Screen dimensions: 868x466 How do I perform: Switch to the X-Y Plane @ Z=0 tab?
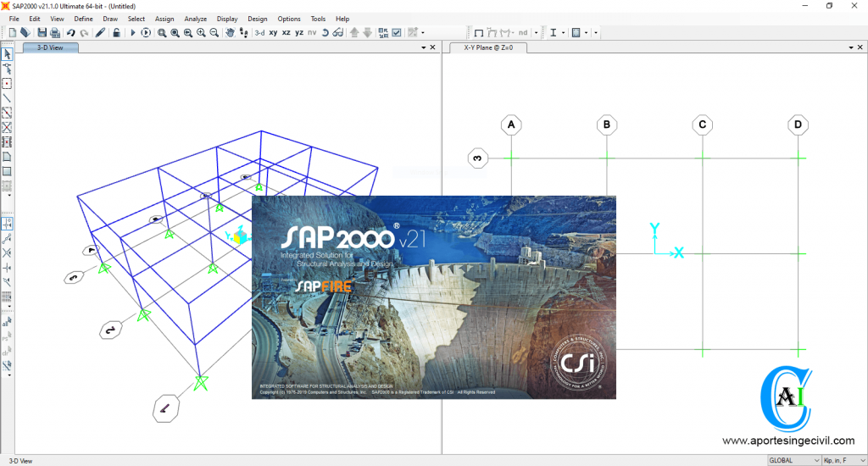pos(487,48)
